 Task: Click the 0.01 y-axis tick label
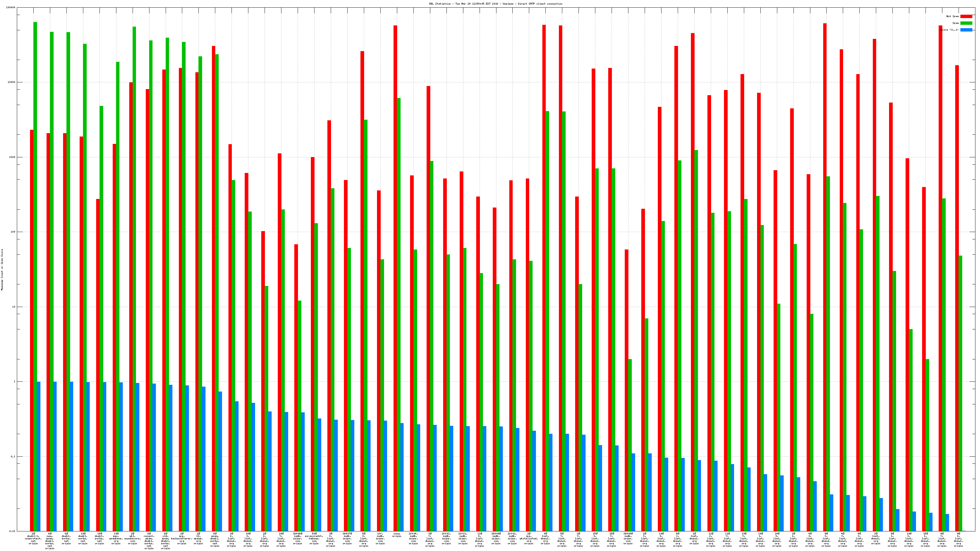(x=12, y=531)
